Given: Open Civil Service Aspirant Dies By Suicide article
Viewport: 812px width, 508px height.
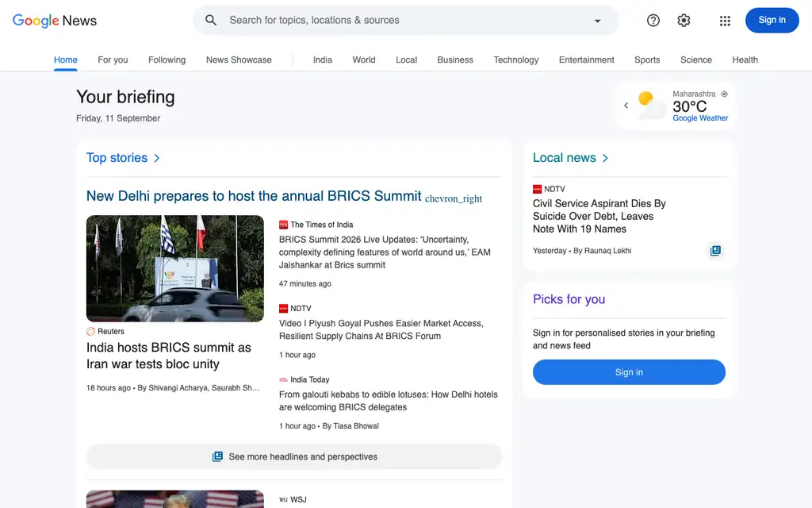Looking at the screenshot, I should click(x=599, y=216).
